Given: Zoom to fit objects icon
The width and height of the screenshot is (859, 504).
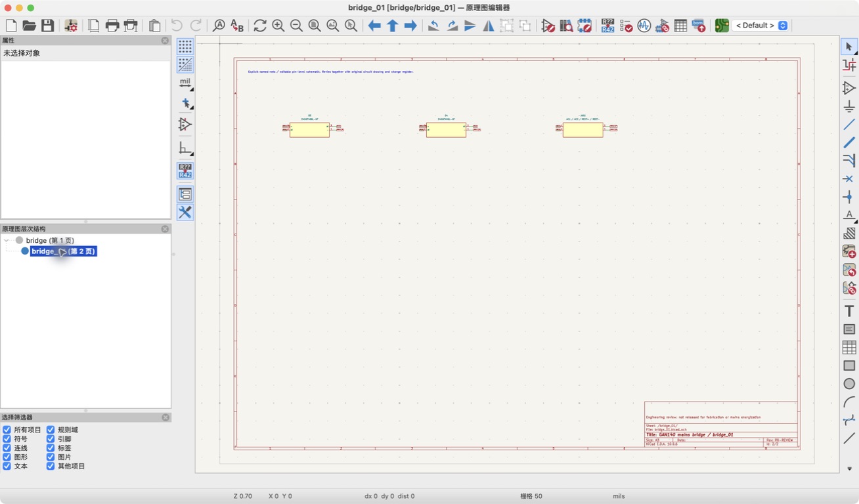Looking at the screenshot, I should [333, 26].
